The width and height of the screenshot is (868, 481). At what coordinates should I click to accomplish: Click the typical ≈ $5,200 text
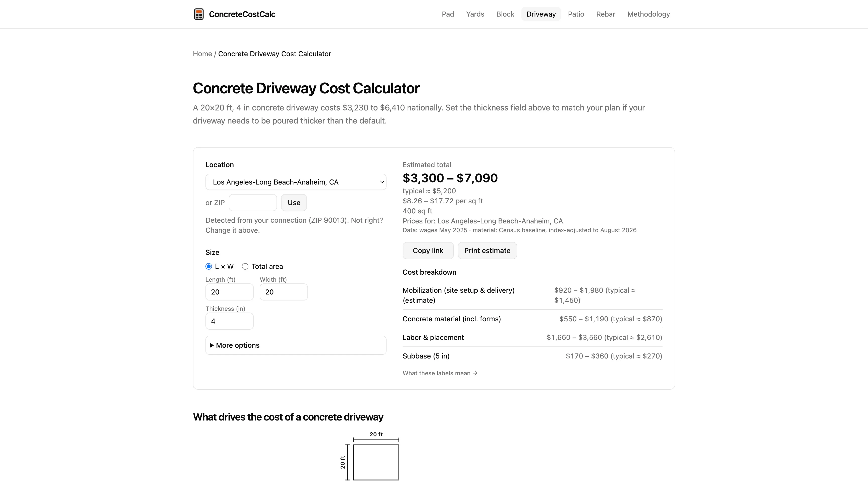pos(429,191)
